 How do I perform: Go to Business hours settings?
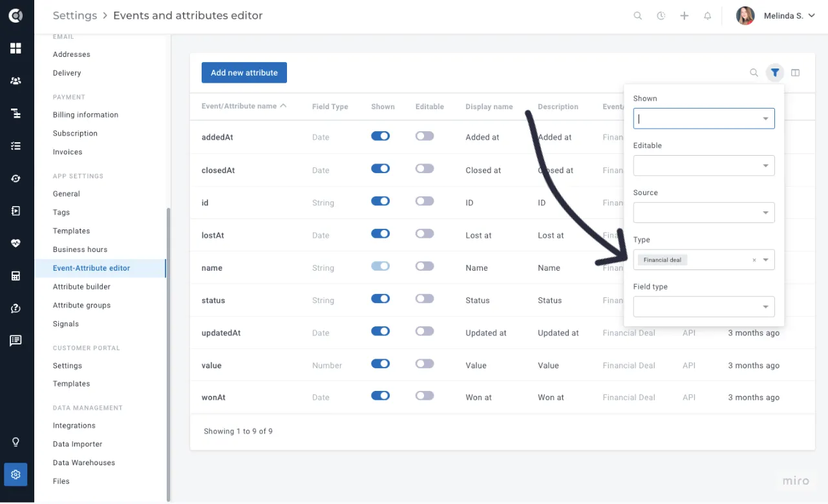pos(80,249)
